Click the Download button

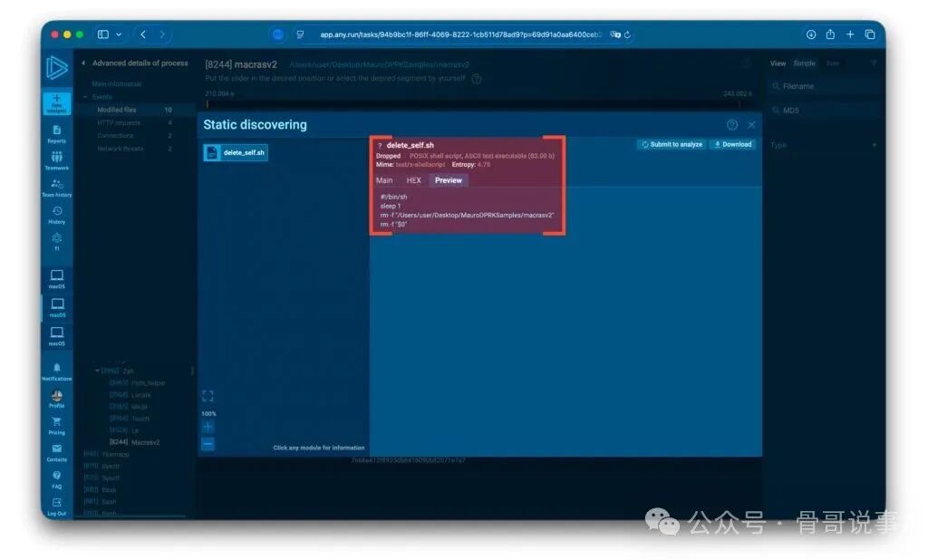point(732,144)
